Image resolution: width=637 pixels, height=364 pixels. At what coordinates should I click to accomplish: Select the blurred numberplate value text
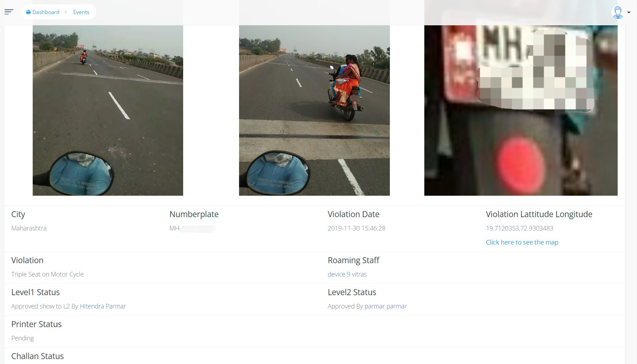point(192,228)
